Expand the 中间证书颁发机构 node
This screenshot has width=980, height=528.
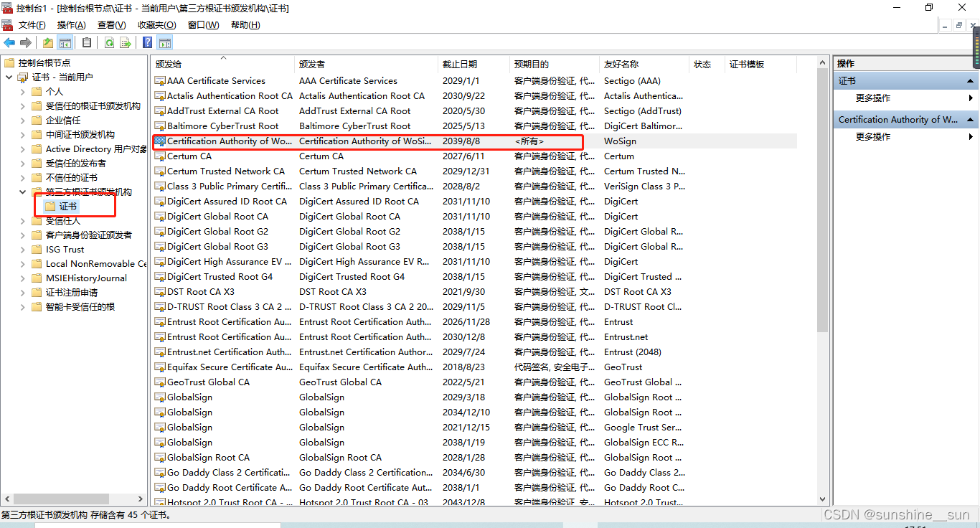(x=23, y=135)
